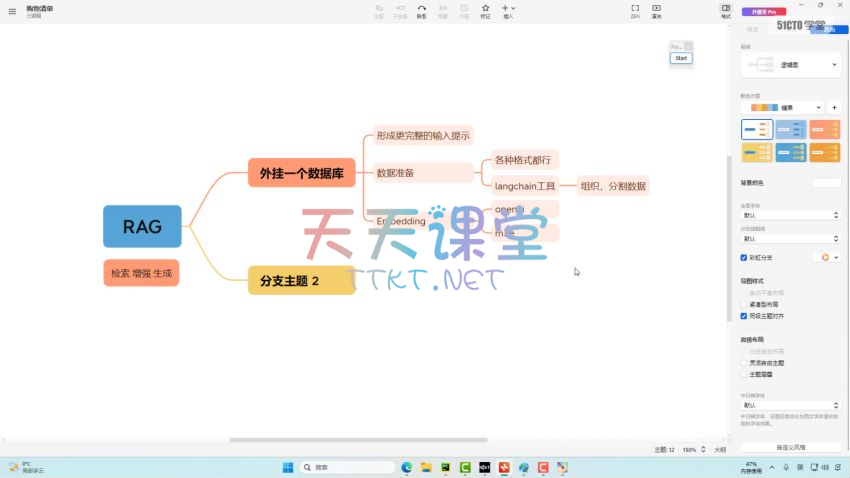The width and height of the screenshot is (850, 478).
Task: Open the 糖果 color scheme dropdown
Action: coord(783,107)
